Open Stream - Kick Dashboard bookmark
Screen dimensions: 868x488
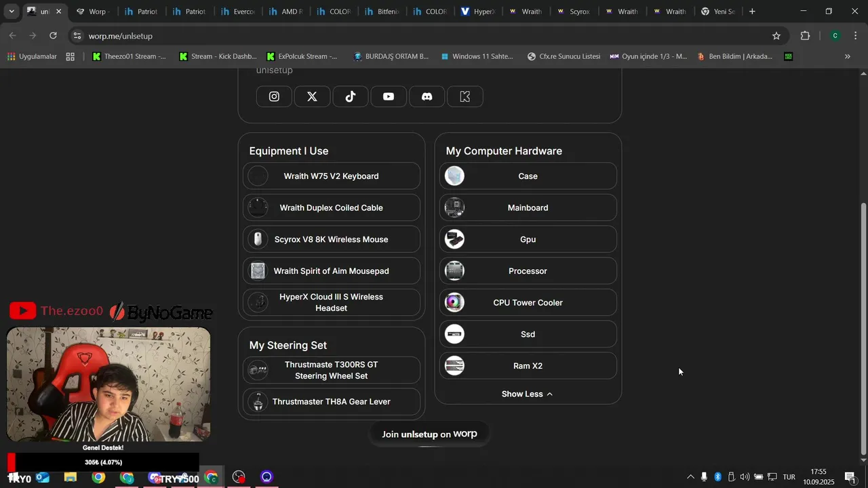pos(218,56)
